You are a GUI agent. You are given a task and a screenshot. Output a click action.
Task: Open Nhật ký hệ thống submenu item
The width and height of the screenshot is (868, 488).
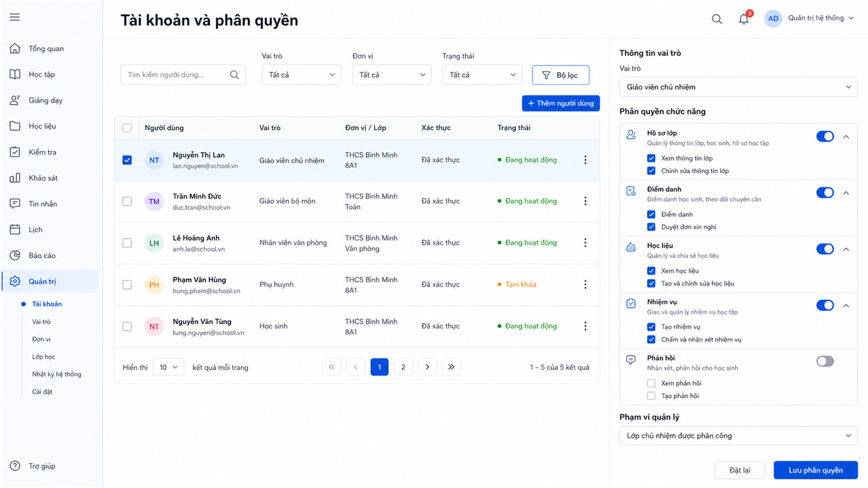[x=57, y=374]
